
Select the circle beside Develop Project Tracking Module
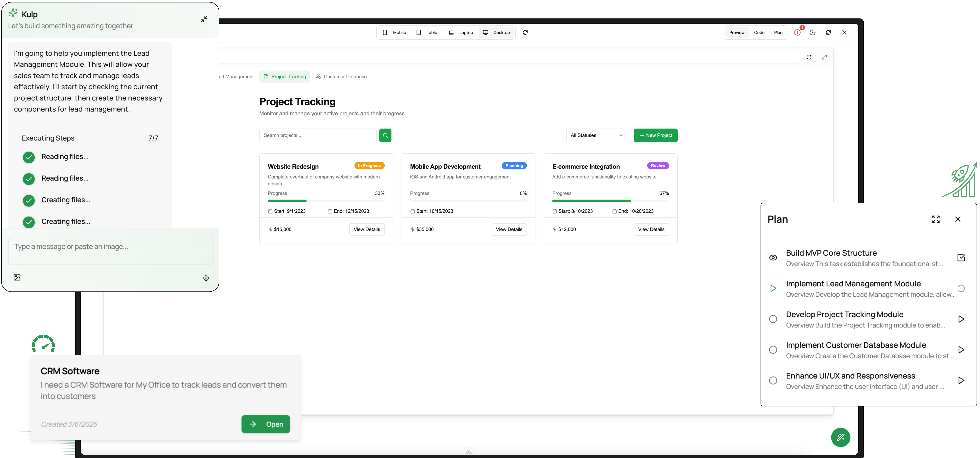(x=773, y=319)
